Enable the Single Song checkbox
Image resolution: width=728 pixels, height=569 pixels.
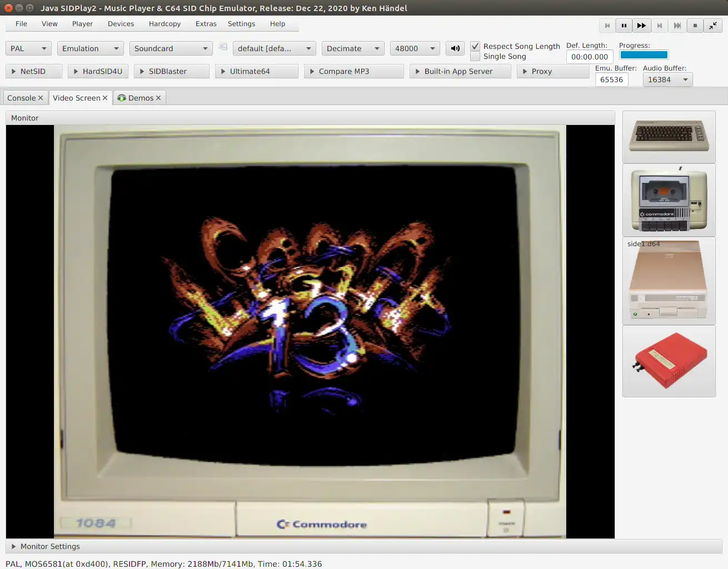[475, 56]
